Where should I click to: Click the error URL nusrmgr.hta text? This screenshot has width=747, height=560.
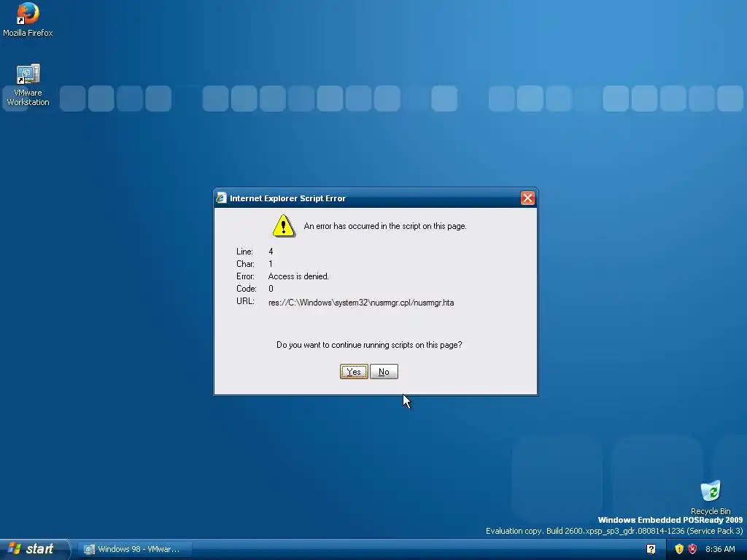tap(361, 303)
